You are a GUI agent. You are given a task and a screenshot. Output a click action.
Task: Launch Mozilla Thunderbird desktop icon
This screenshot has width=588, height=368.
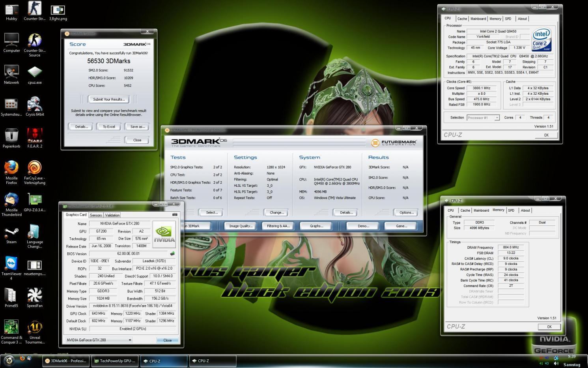pos(11,205)
